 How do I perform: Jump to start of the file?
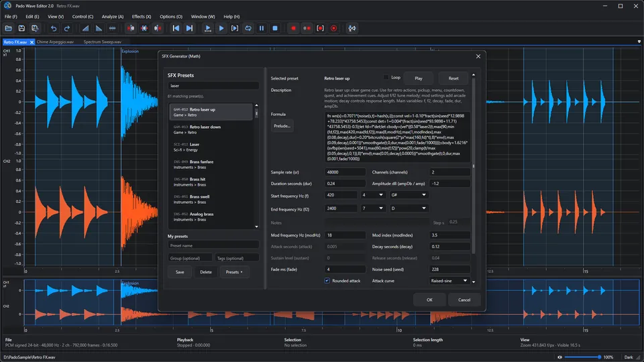pos(176,28)
